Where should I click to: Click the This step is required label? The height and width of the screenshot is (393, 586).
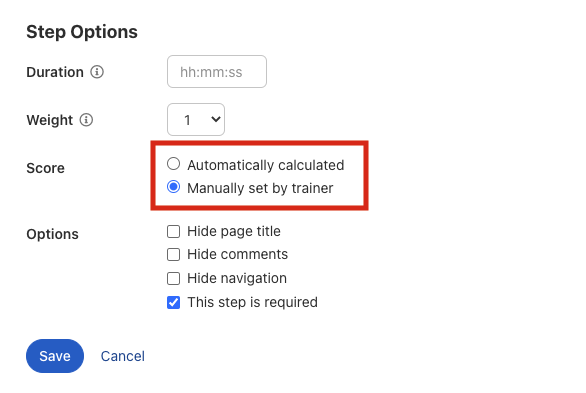pos(253,302)
